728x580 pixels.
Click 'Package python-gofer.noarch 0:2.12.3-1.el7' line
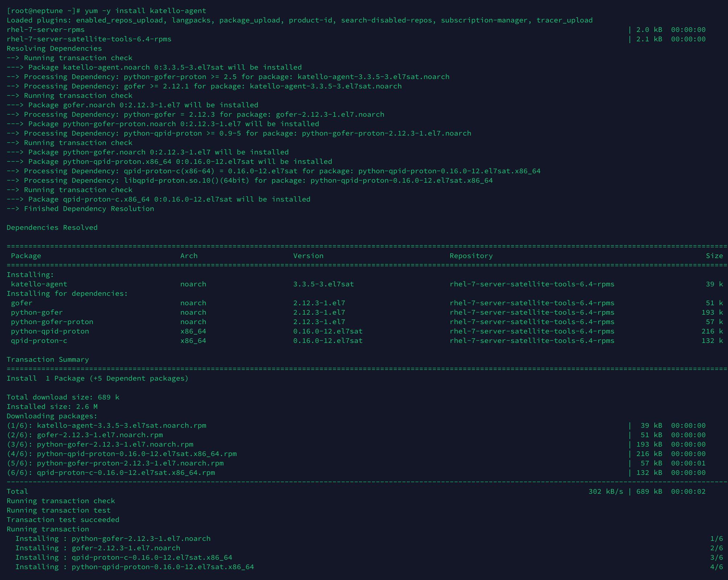point(148,152)
